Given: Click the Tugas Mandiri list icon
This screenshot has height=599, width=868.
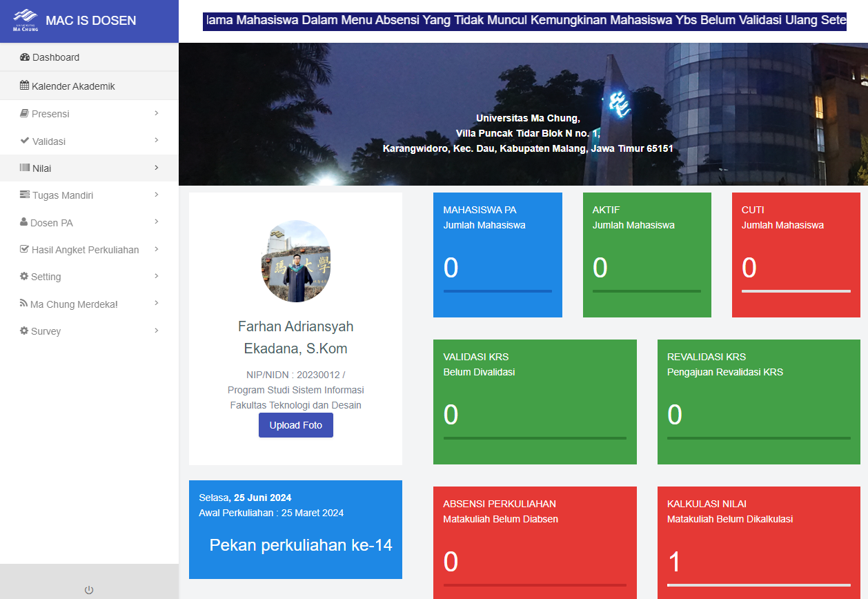Looking at the screenshot, I should pos(25,195).
